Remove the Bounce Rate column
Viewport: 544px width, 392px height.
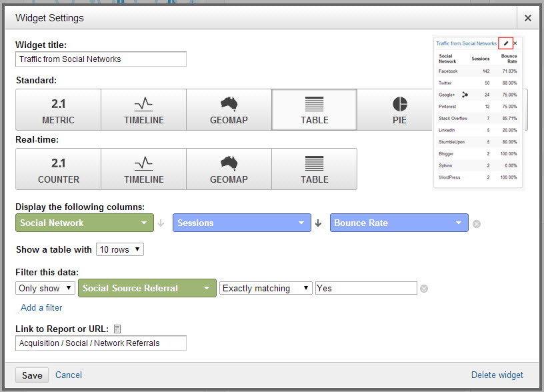(x=477, y=224)
